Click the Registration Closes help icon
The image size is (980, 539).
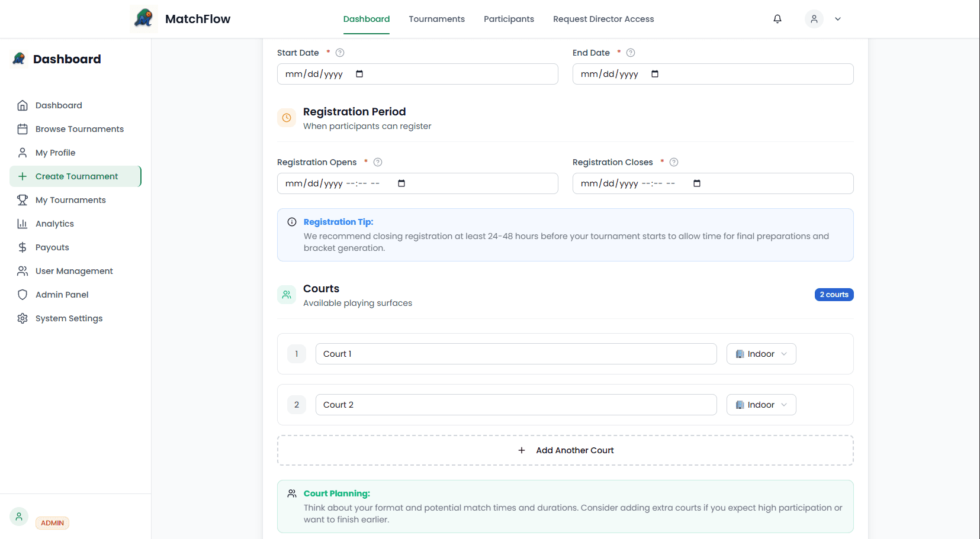(x=674, y=162)
